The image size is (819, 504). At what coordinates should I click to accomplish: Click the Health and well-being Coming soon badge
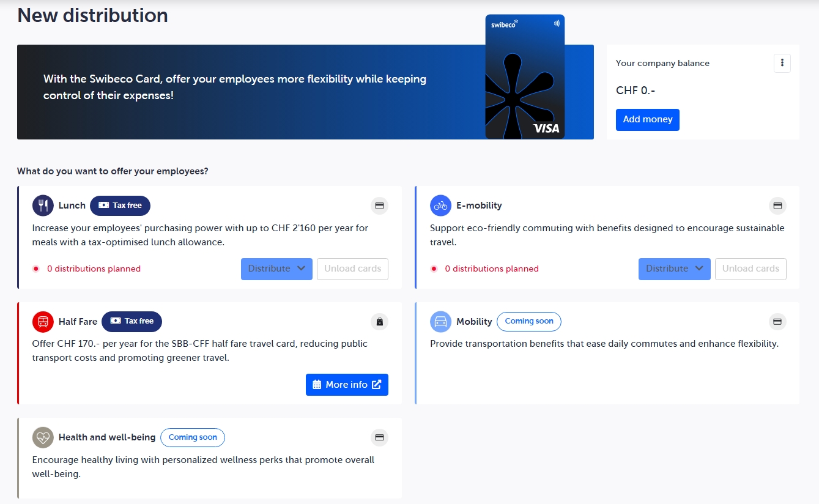pyautogui.click(x=193, y=437)
